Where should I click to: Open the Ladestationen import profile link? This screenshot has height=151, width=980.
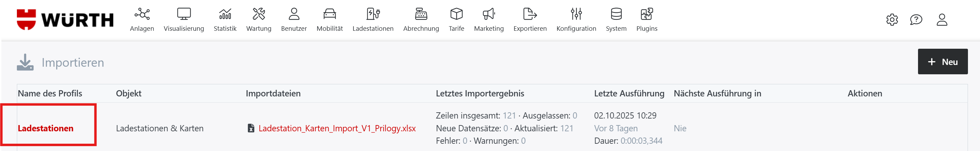click(x=46, y=129)
